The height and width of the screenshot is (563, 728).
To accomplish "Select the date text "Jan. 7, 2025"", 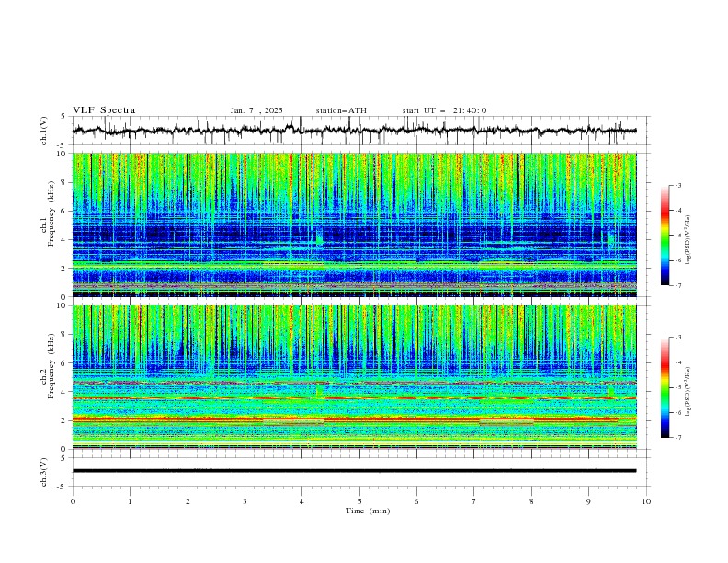I will point(256,110).
